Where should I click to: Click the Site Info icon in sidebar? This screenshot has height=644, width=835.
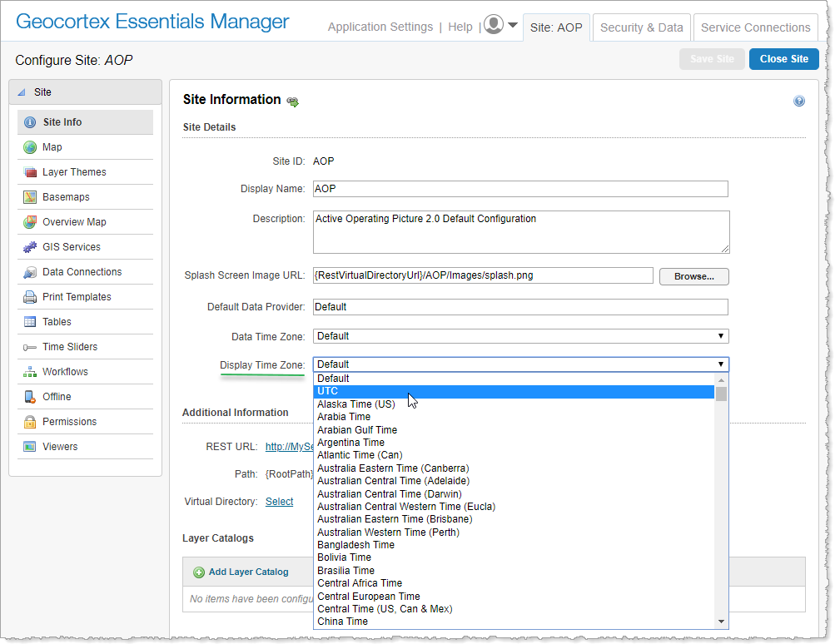(30, 122)
